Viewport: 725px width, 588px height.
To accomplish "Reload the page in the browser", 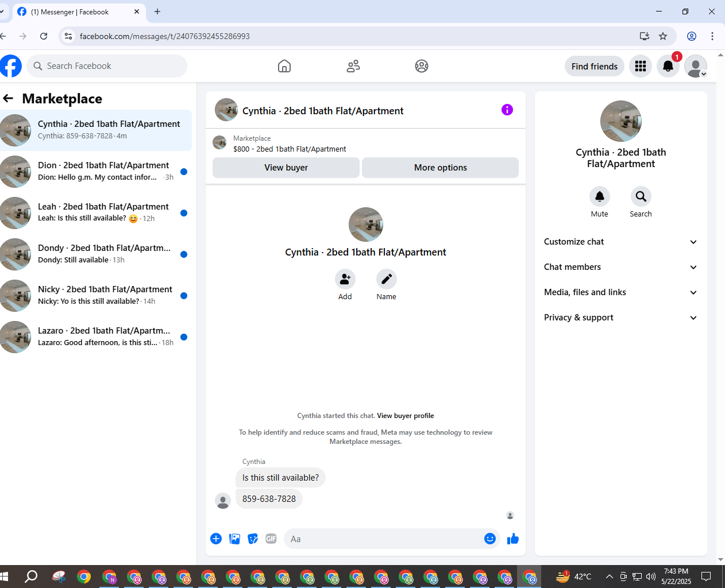I will [x=44, y=36].
